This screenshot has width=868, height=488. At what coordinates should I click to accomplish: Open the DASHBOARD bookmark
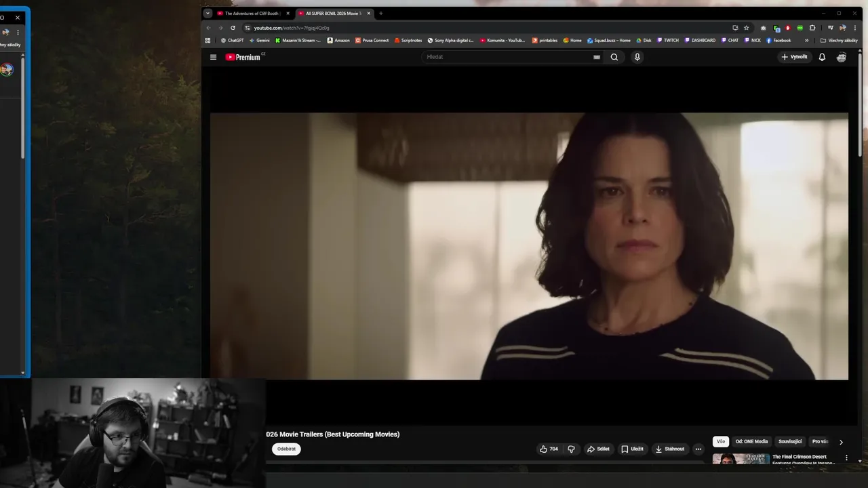(700, 40)
